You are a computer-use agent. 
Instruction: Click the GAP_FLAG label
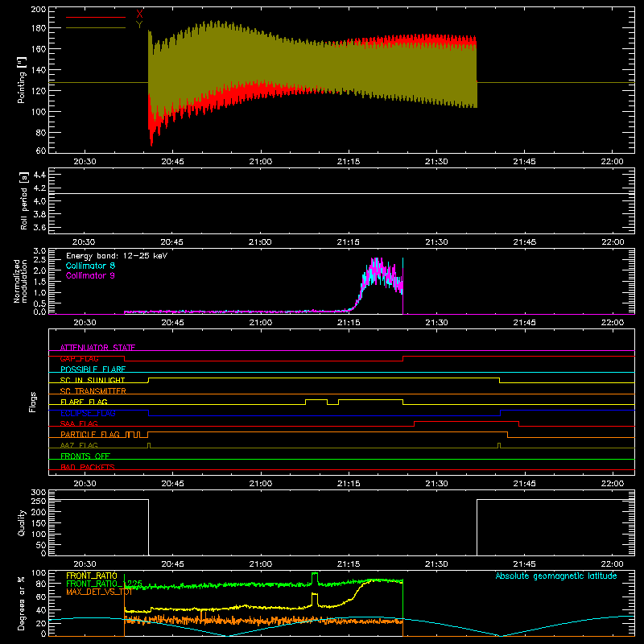coord(79,358)
